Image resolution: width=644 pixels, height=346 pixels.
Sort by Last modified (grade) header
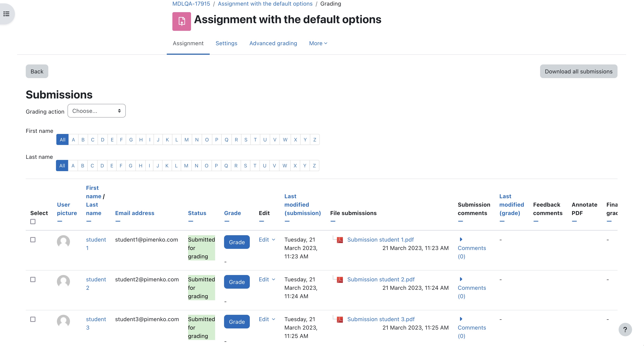[512, 205]
